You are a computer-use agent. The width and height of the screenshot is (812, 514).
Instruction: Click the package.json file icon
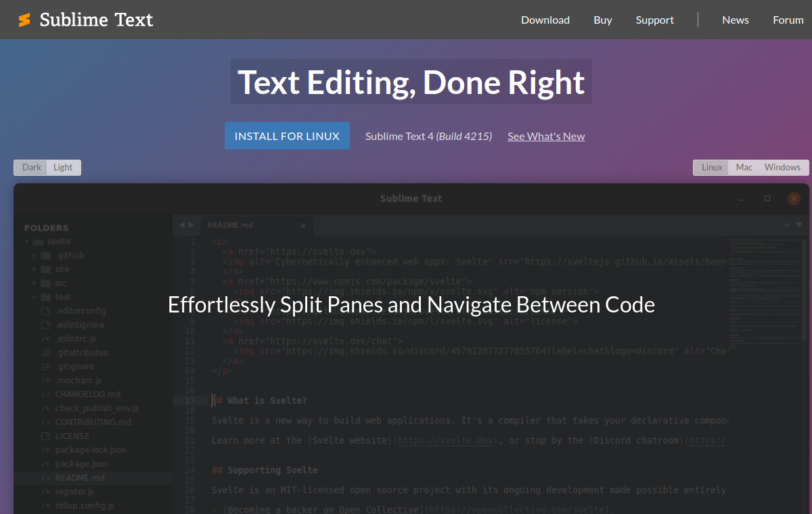pyautogui.click(x=46, y=464)
